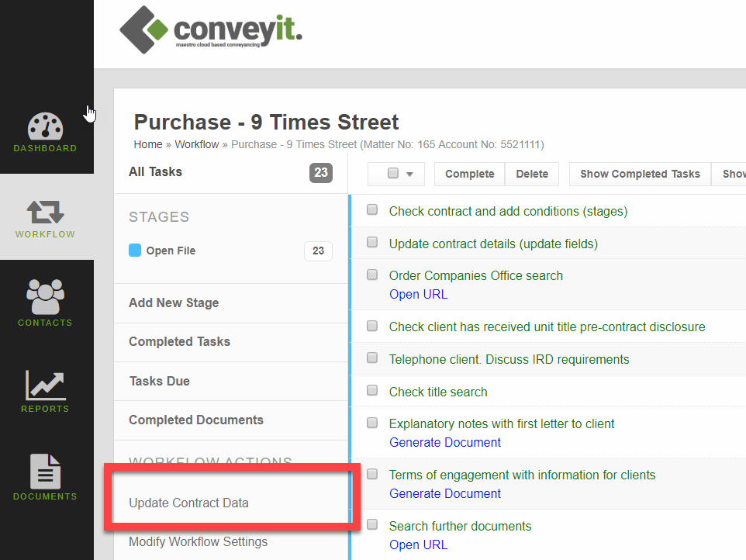Click the conveyit logo
The width and height of the screenshot is (746, 560).
pos(211,30)
